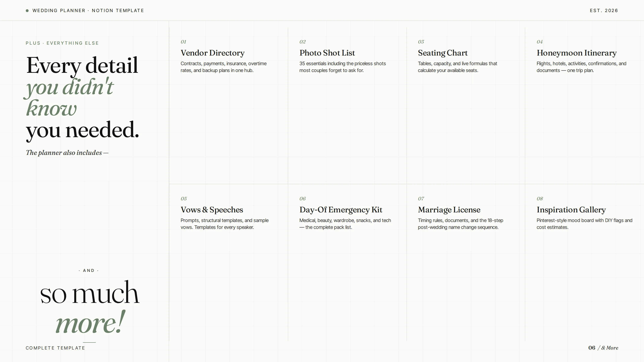The width and height of the screenshot is (644, 362).
Task: Click the green dot beside Wedding Planner header
Action: point(27,10)
